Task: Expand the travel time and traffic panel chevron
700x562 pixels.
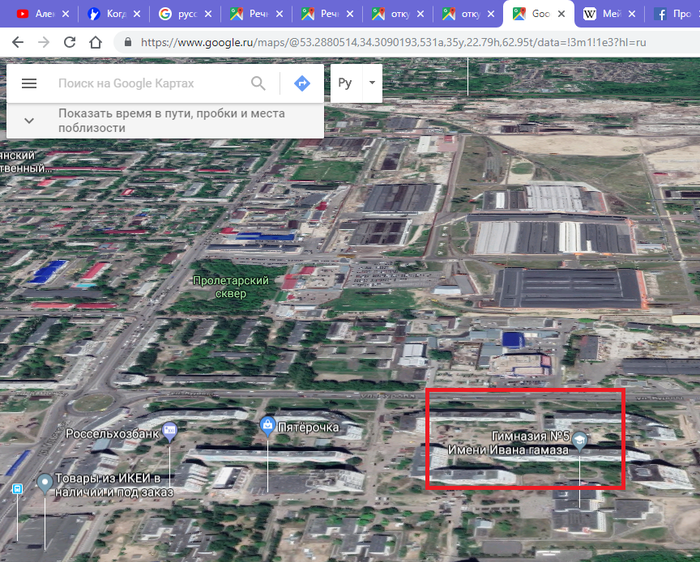Action: [29, 120]
